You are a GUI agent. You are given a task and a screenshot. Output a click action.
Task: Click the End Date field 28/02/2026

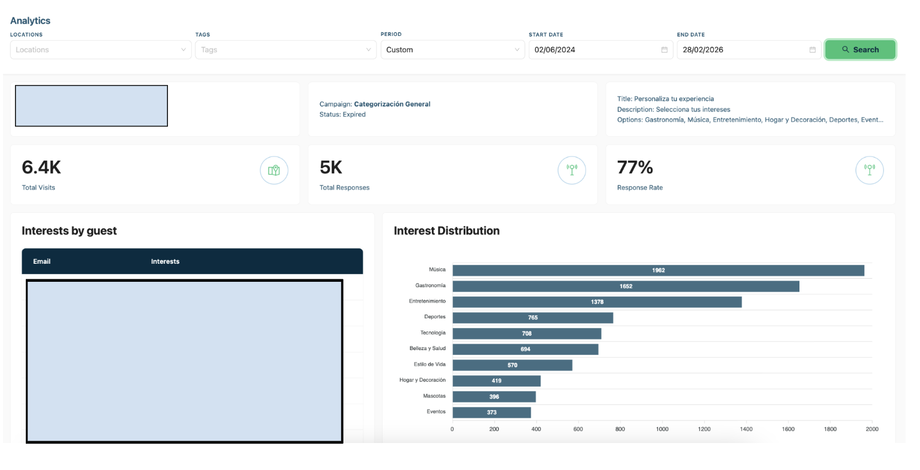point(749,50)
